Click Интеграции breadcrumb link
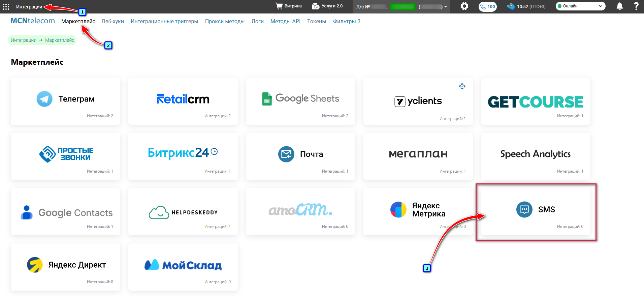 (x=24, y=40)
